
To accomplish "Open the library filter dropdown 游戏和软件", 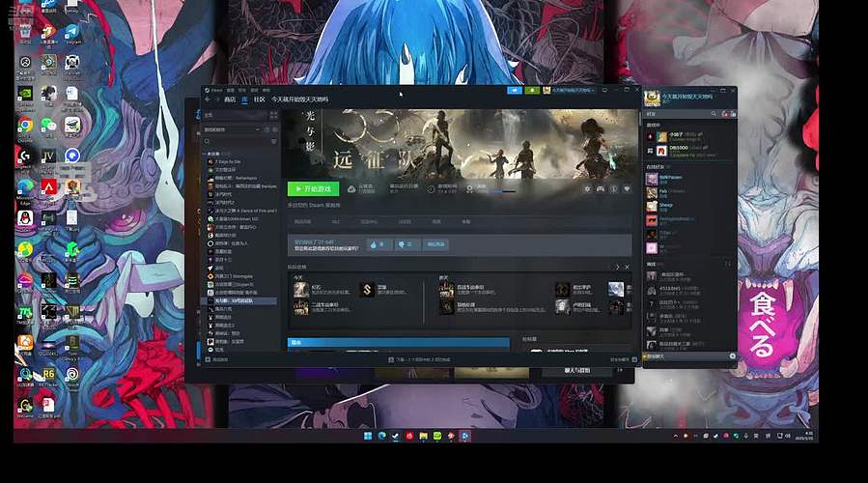I will click(x=232, y=129).
